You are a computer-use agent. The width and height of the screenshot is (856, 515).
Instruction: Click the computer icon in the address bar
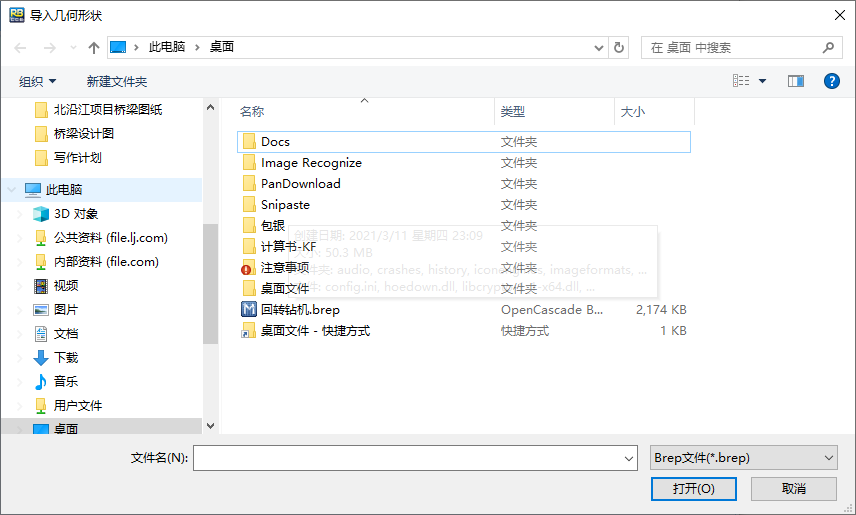pyautogui.click(x=118, y=48)
